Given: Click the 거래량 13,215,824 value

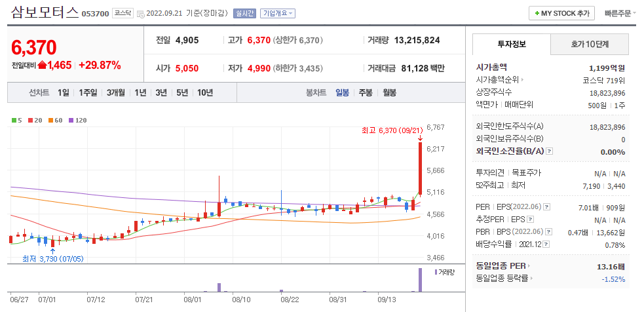Looking at the screenshot, I should point(417,40).
